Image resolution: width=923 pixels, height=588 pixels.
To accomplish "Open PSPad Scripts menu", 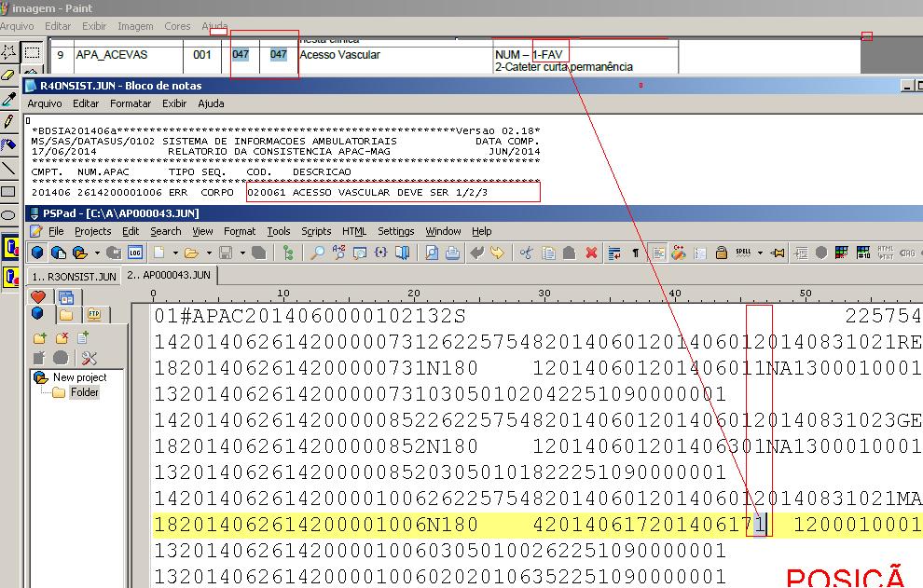I will pyautogui.click(x=316, y=231).
